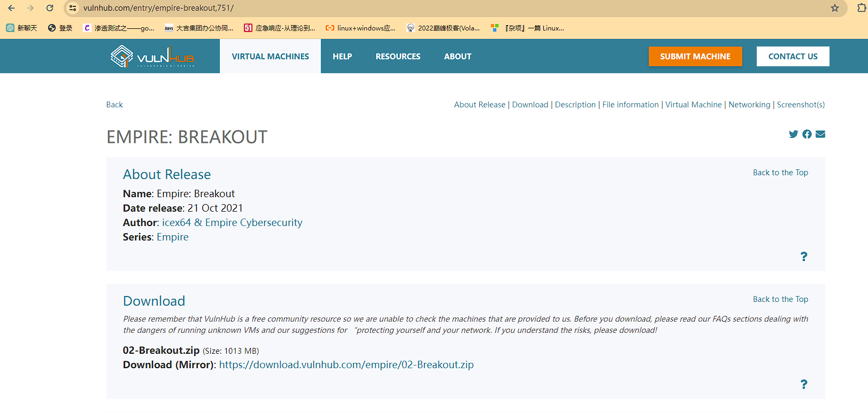Click Back to the Top in About Release

pyautogui.click(x=780, y=173)
